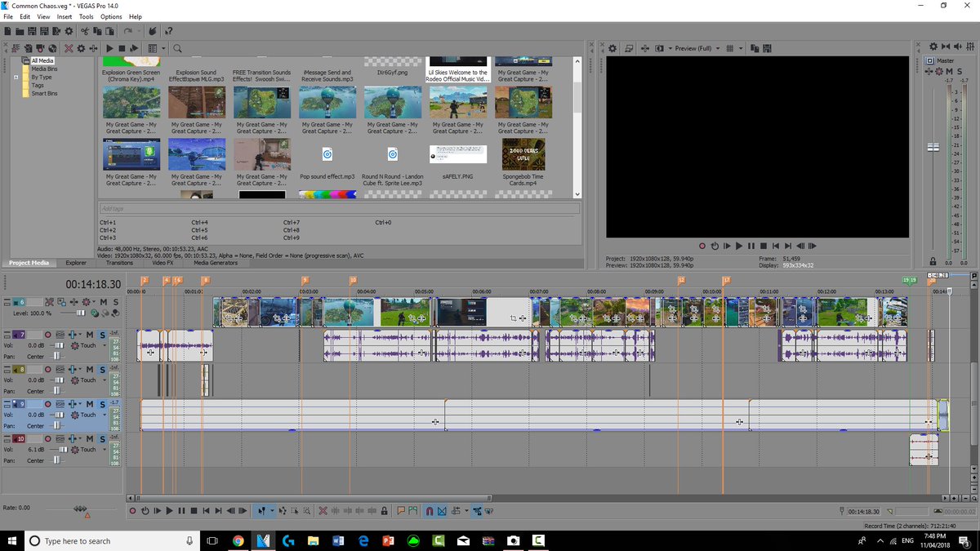Image resolution: width=980 pixels, height=551 pixels.
Task: Switch to the Transitions tab
Action: pyautogui.click(x=119, y=263)
